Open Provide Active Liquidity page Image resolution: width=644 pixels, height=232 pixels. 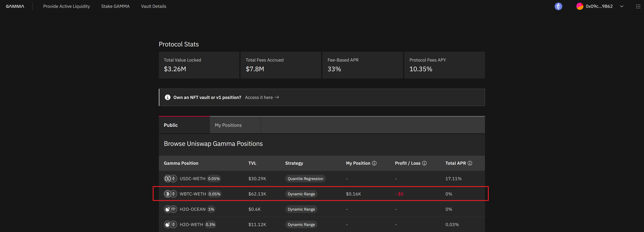(66, 6)
